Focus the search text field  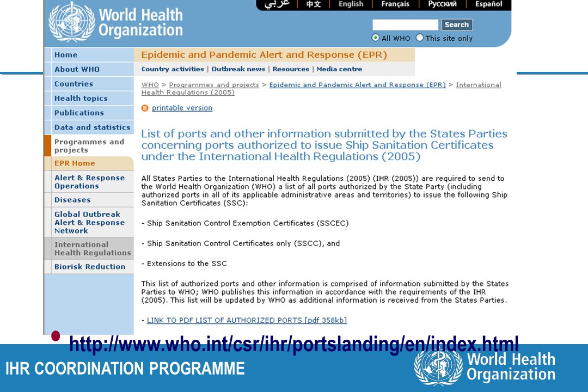coord(405,24)
